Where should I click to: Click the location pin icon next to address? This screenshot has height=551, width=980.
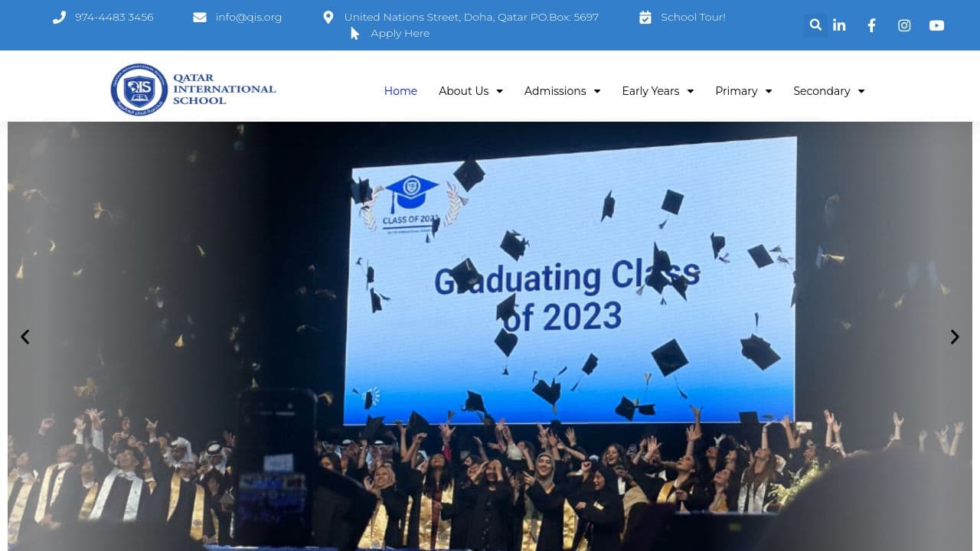click(328, 16)
